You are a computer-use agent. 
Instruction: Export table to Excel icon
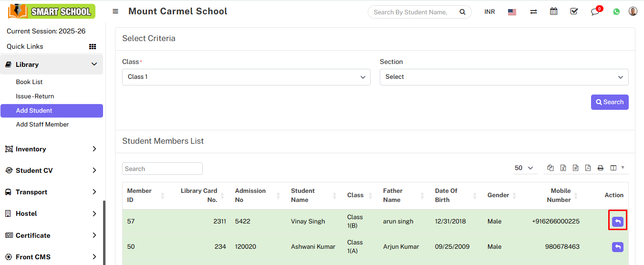click(x=563, y=168)
